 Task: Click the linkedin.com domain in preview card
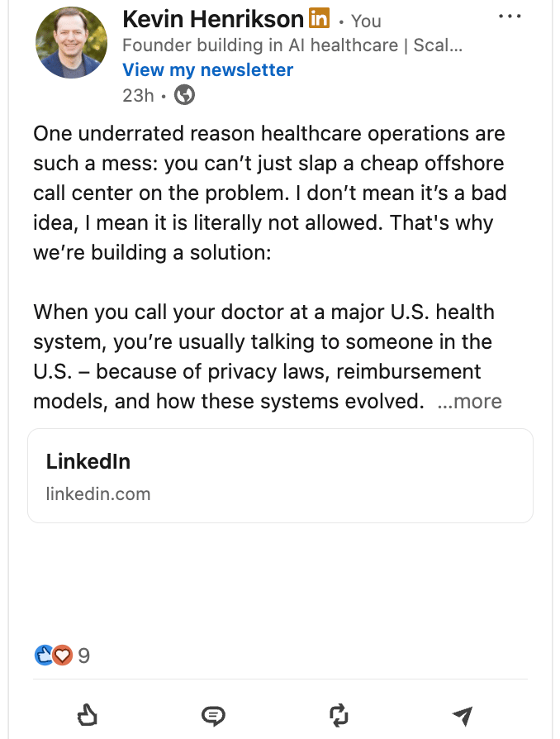pos(98,494)
